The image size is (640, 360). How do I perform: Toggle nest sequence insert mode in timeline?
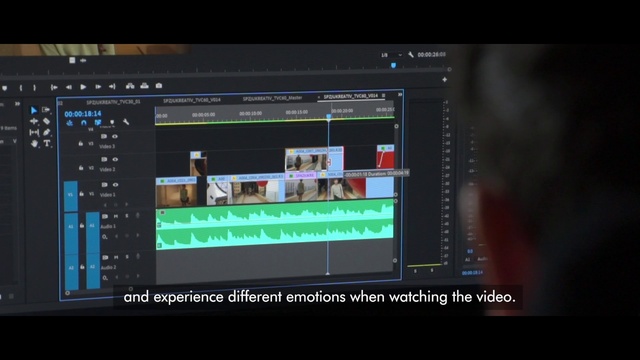[69, 123]
